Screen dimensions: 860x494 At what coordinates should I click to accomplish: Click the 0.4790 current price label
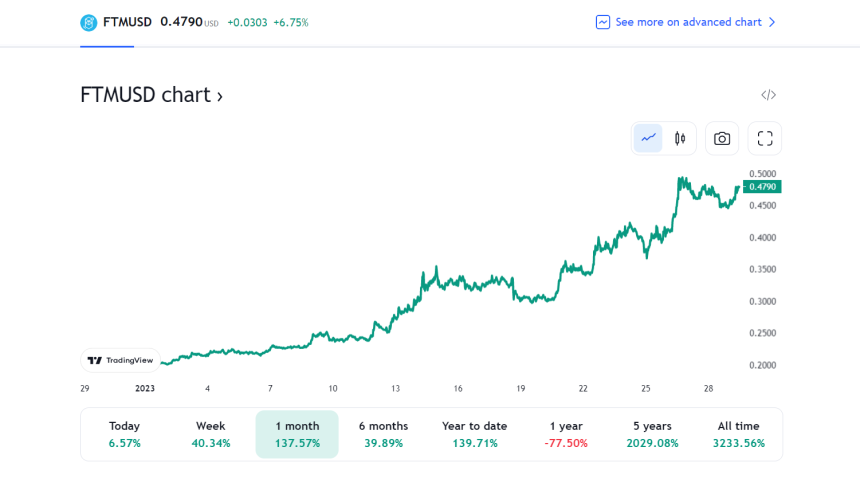(x=762, y=187)
